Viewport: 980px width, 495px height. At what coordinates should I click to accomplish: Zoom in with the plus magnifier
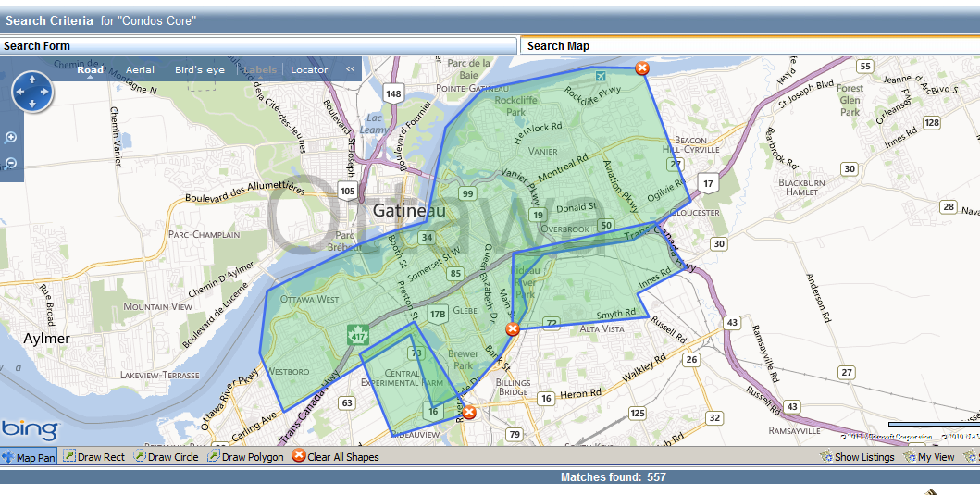tap(10, 138)
